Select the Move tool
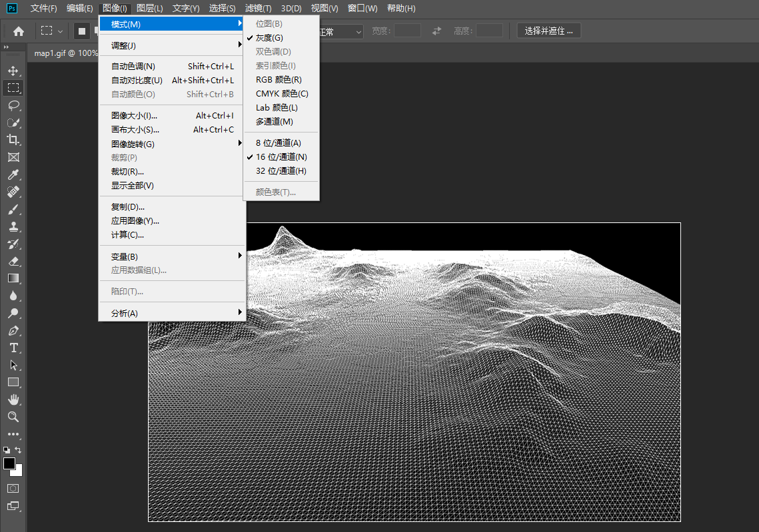Screen dimensions: 759x532 (13, 71)
